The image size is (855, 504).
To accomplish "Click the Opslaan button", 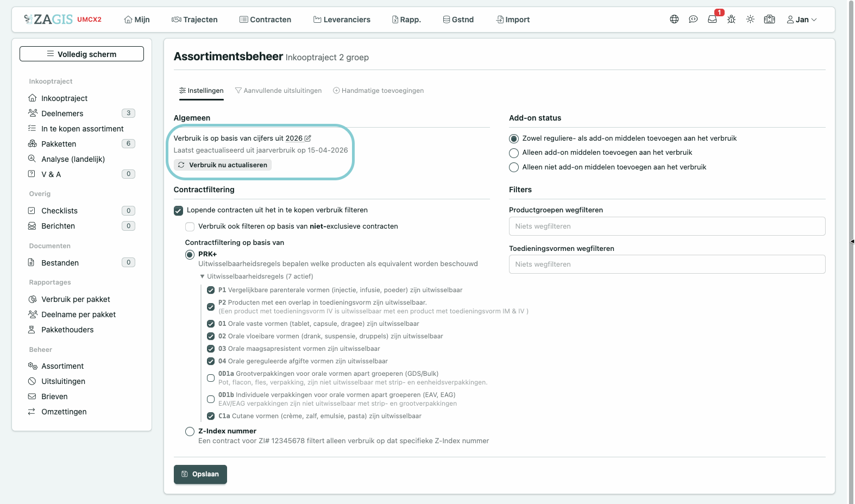I will (200, 474).
